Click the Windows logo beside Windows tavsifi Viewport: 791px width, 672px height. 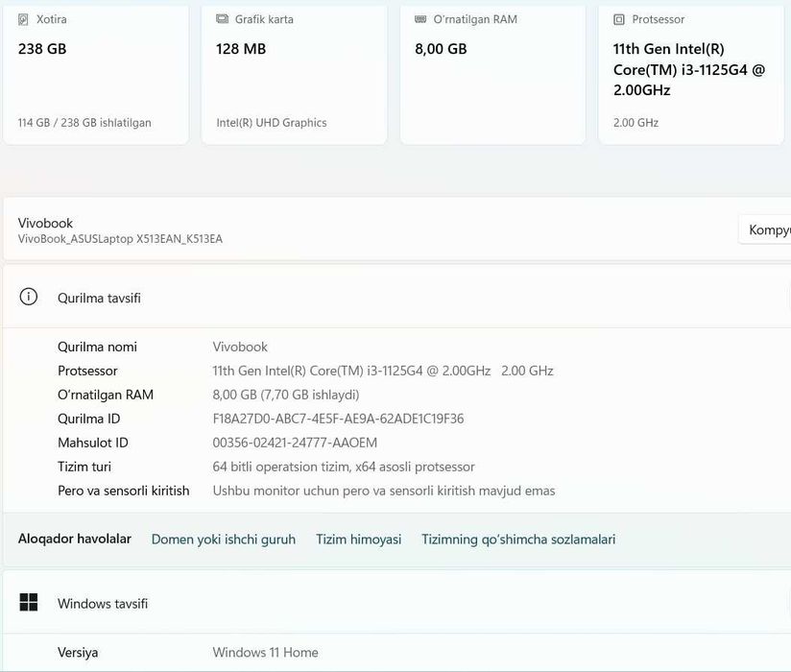[x=29, y=603]
